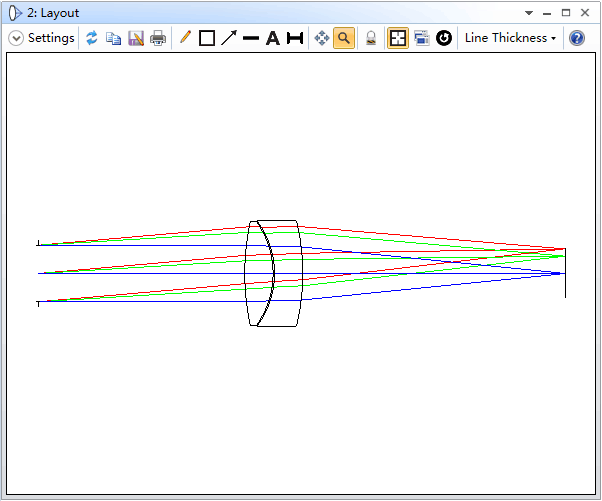The height and width of the screenshot is (501, 602).
Task: Select the H-shaped measure dimension tool
Action: 295,38
